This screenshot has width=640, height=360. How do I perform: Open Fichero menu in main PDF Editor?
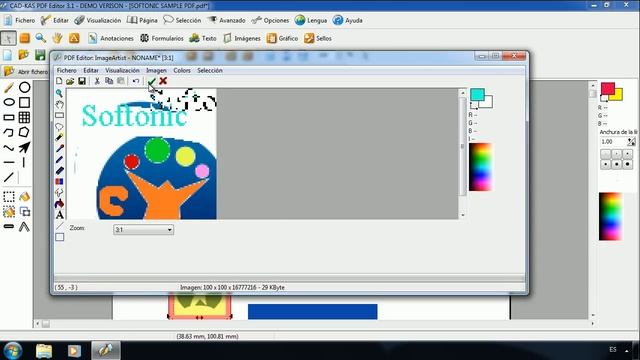20,20
